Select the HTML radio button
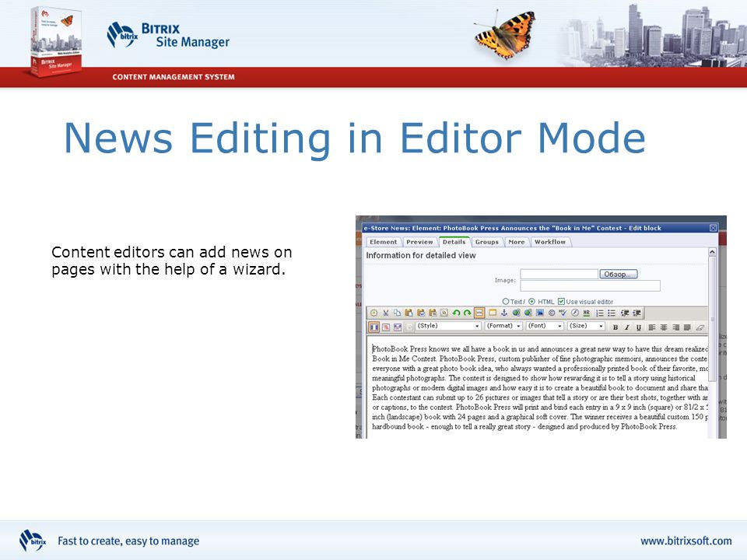747x560 pixels. [x=531, y=302]
